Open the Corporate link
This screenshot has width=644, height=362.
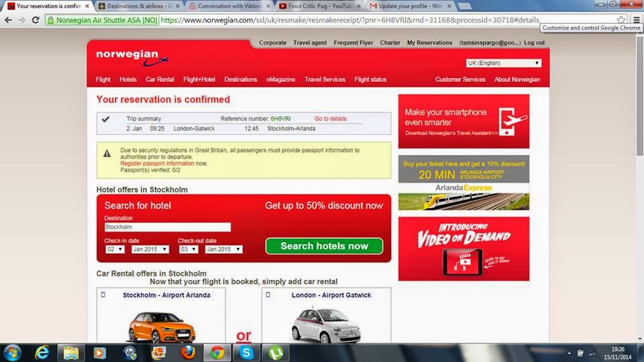click(x=273, y=43)
